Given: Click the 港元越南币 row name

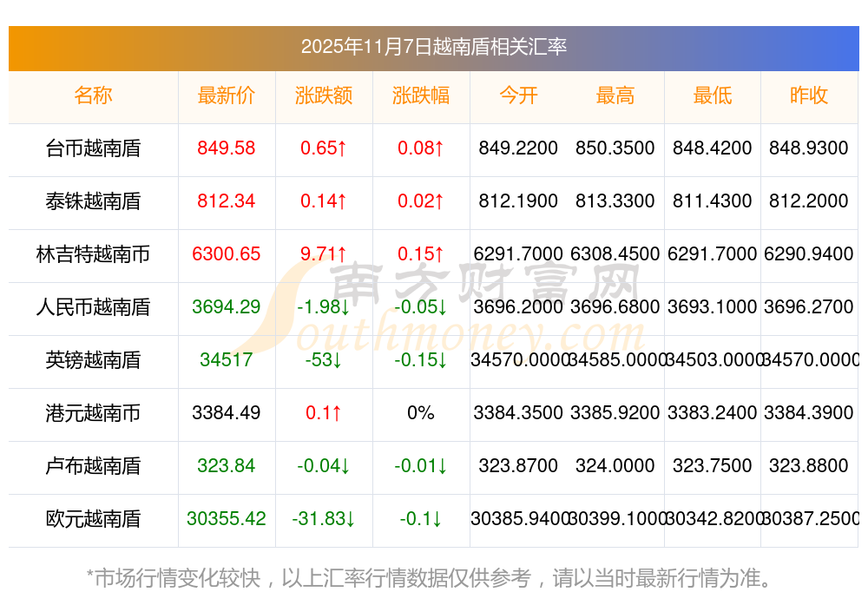Looking at the screenshot, I should click(93, 413).
